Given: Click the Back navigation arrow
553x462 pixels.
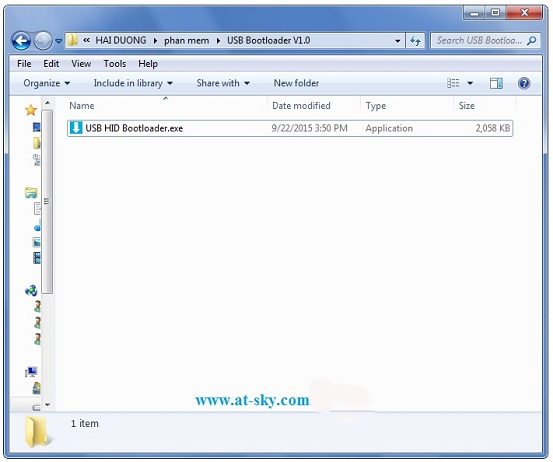Looking at the screenshot, I should [21, 41].
